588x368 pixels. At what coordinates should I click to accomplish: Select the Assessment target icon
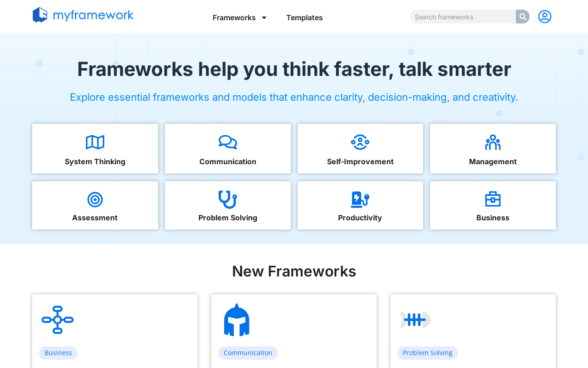click(x=95, y=198)
